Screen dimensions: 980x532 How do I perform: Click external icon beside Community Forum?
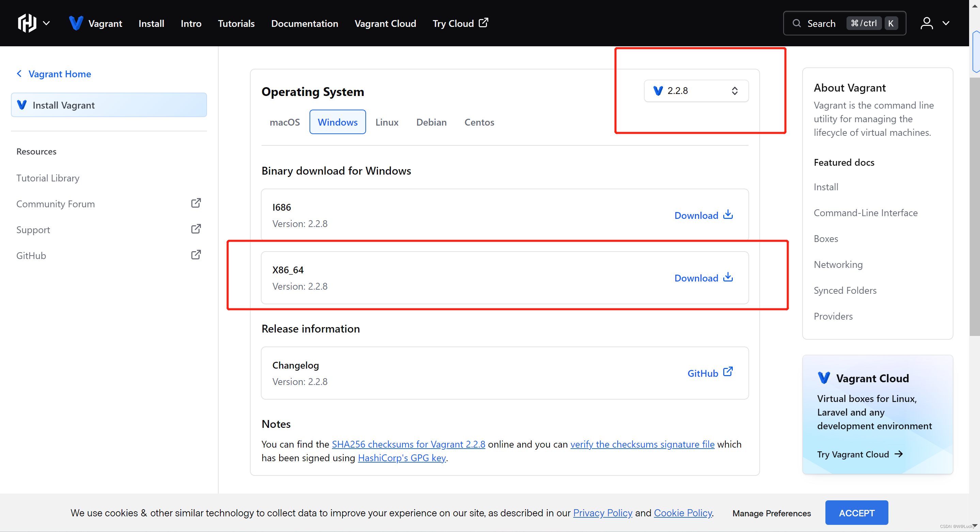196,203
